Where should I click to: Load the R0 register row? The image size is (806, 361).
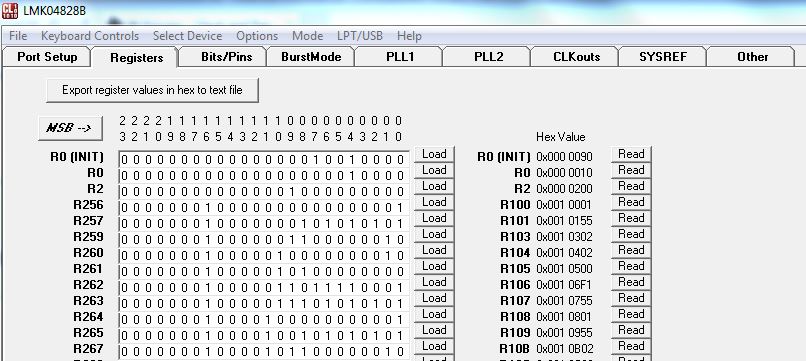(x=434, y=170)
